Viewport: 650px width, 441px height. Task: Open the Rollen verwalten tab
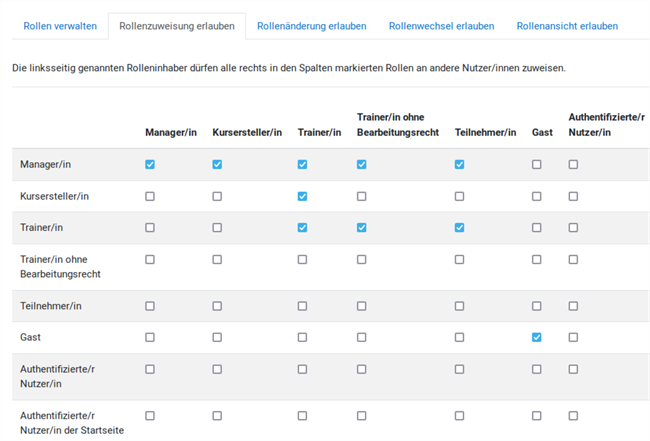58,26
